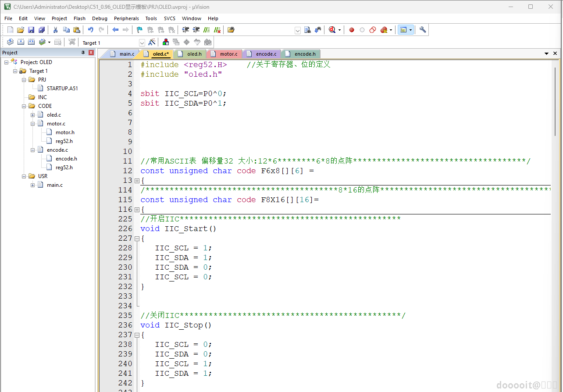Viewport: 563px width, 392px height.
Task: Close the Project panel
Action: (91, 53)
